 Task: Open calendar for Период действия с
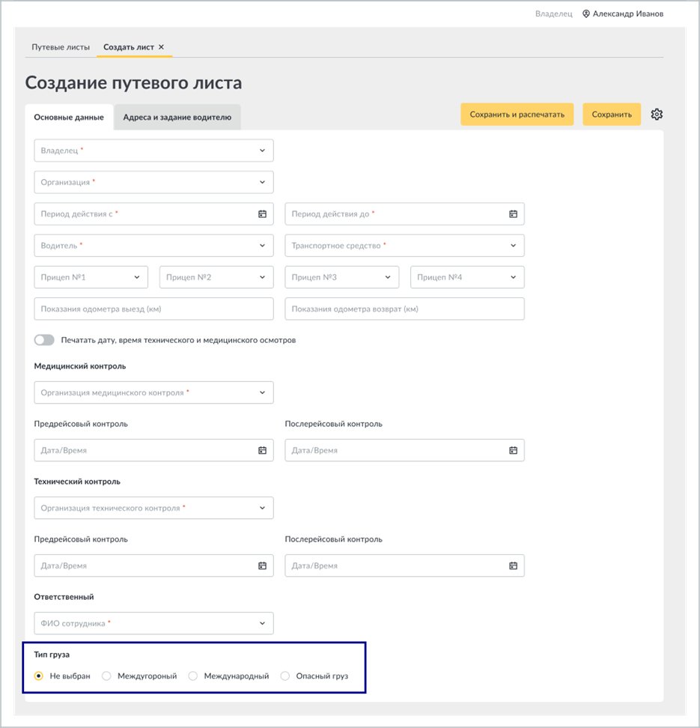click(262, 214)
